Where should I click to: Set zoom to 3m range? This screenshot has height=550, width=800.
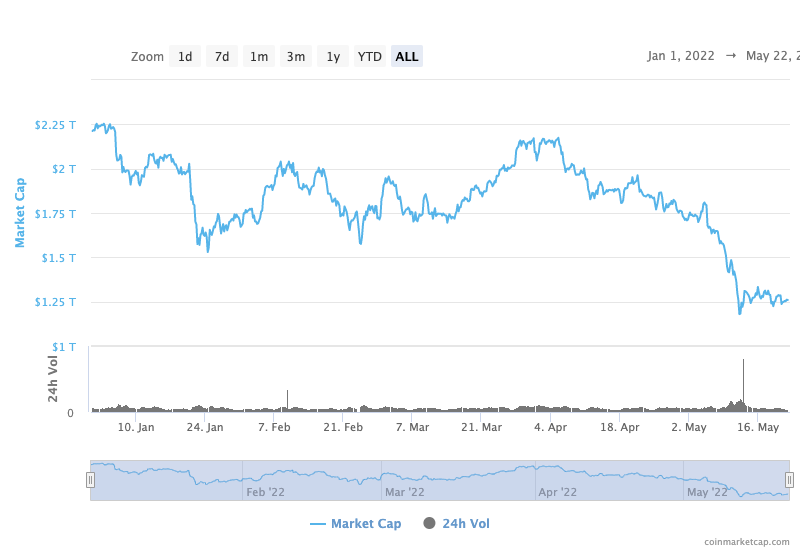(x=296, y=56)
